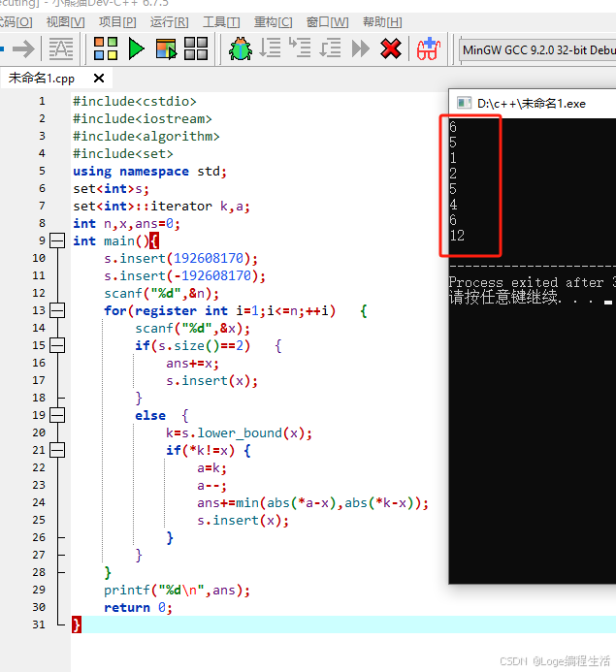
Task: Run program with green play icon
Action: [x=136, y=48]
